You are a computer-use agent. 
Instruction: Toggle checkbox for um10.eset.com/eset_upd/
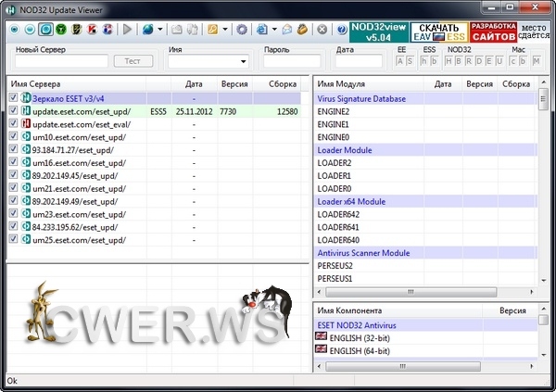pyautogui.click(x=13, y=136)
